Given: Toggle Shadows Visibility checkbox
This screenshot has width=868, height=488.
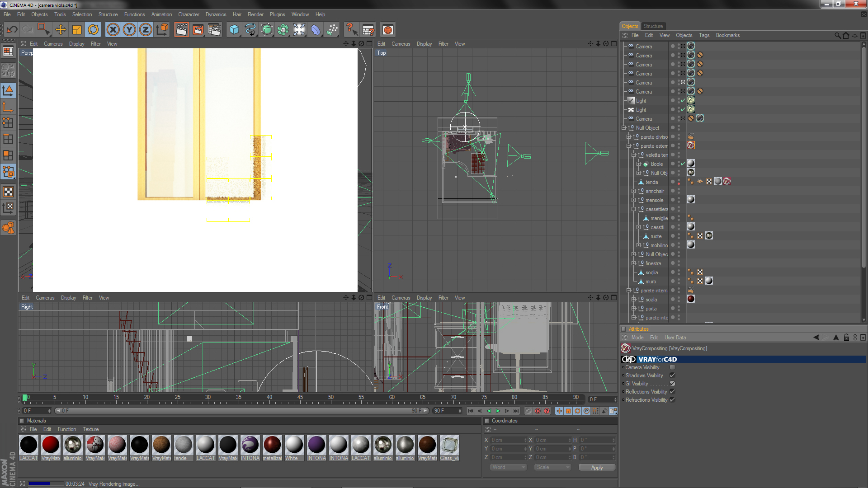Looking at the screenshot, I should [x=672, y=375].
